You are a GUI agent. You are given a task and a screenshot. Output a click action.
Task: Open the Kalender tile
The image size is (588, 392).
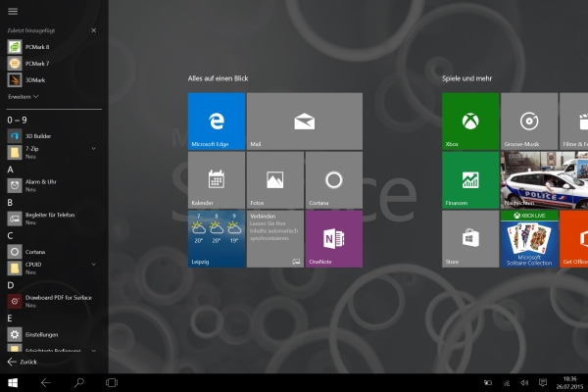[217, 180]
